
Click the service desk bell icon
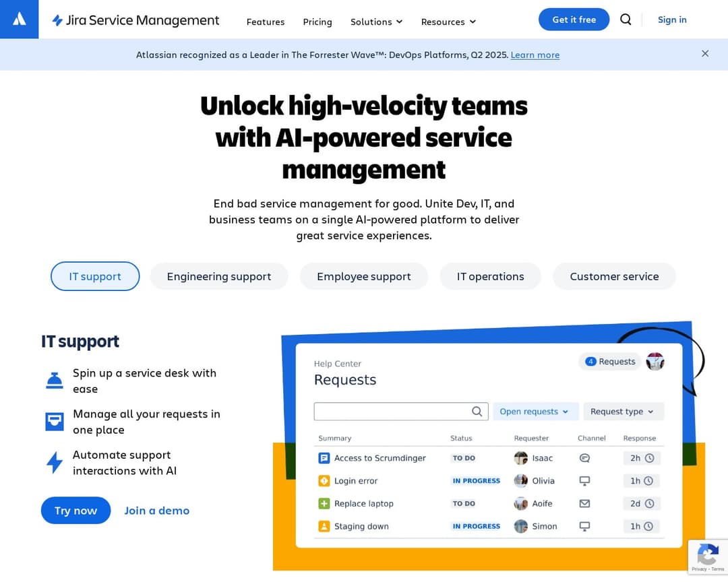(x=55, y=381)
